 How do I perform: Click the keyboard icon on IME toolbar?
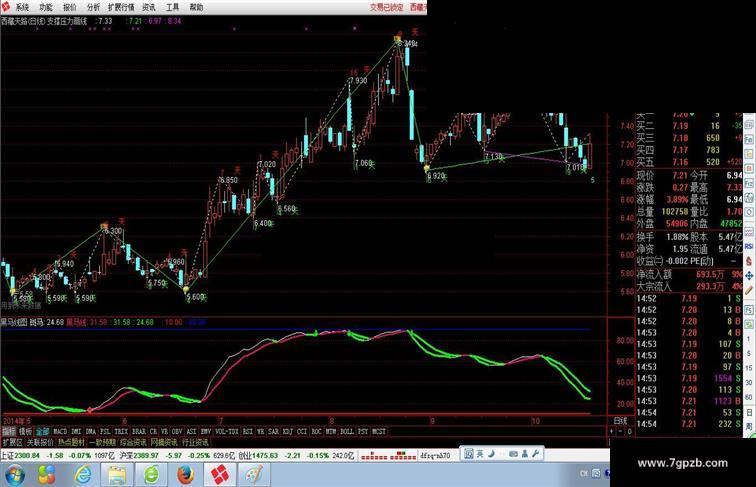513,454
